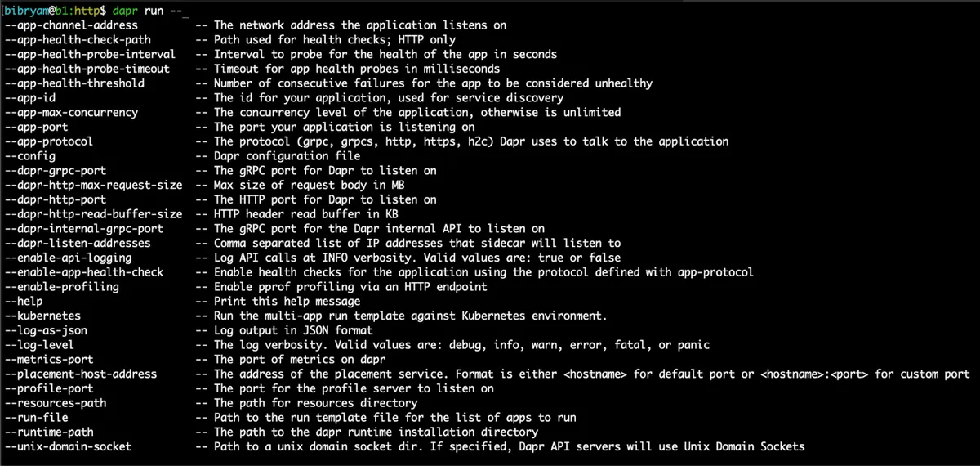Select the --run-file completion entry
980x466 pixels.
pyautogui.click(x=37, y=417)
